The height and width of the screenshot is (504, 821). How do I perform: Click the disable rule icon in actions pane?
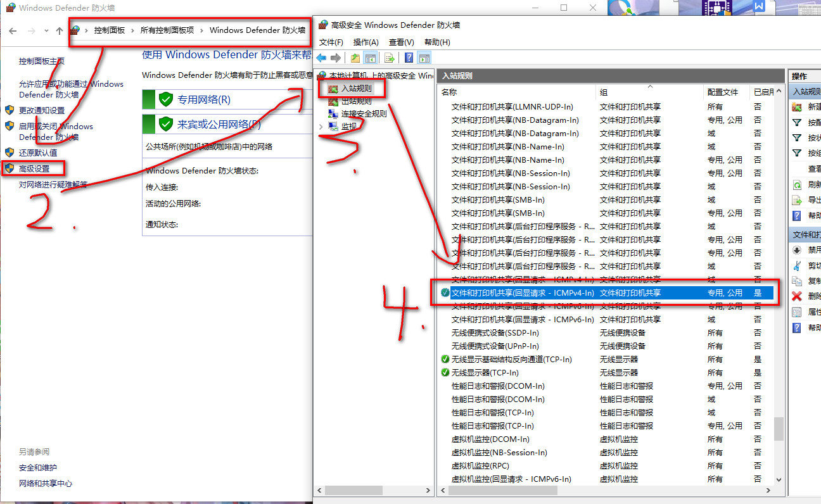(x=797, y=250)
